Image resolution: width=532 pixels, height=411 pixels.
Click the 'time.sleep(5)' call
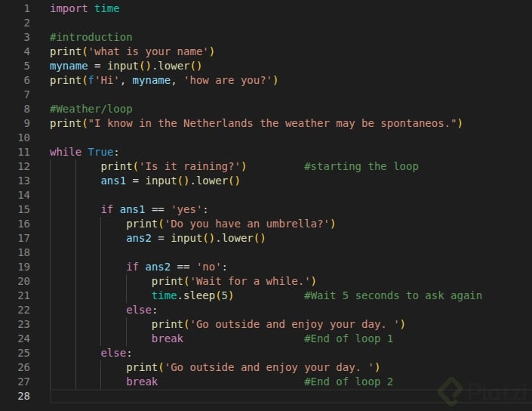coord(192,295)
